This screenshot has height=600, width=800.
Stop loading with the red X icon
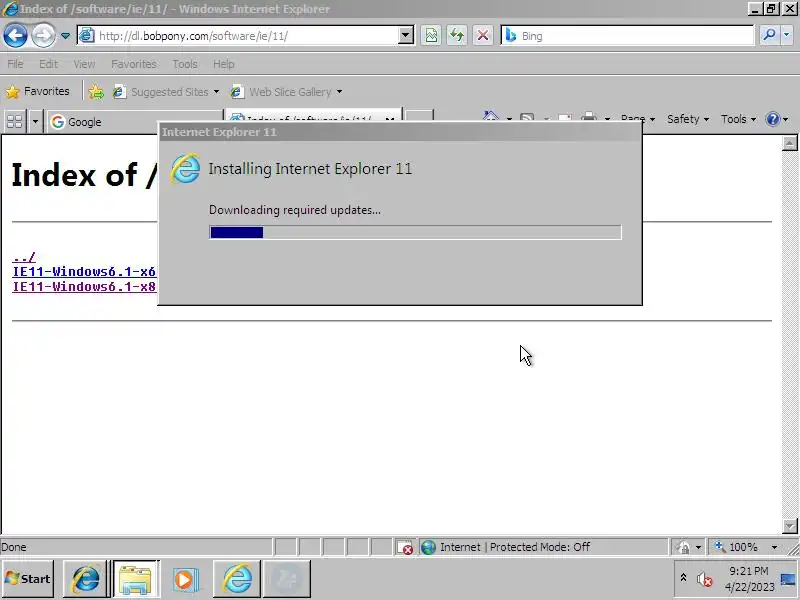(x=482, y=36)
